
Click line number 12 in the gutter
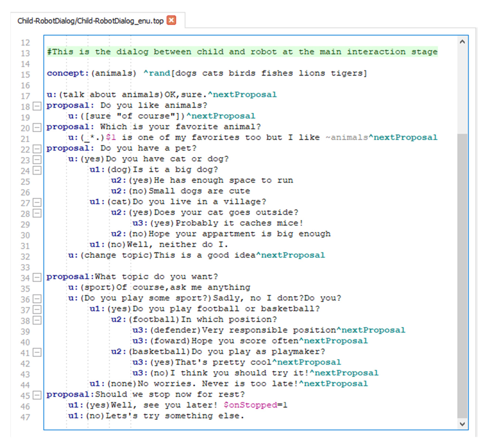coord(25,43)
